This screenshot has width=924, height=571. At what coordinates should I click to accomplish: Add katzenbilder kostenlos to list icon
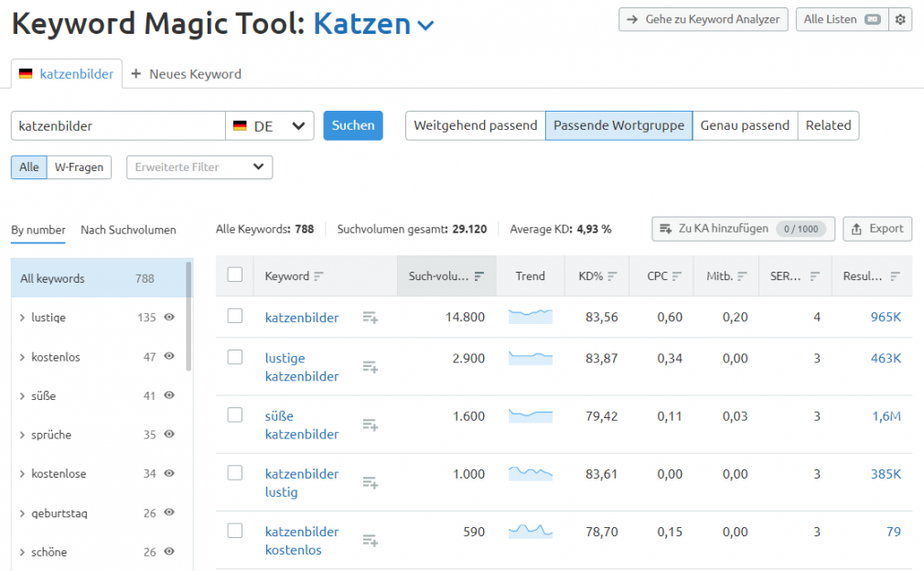pos(371,541)
